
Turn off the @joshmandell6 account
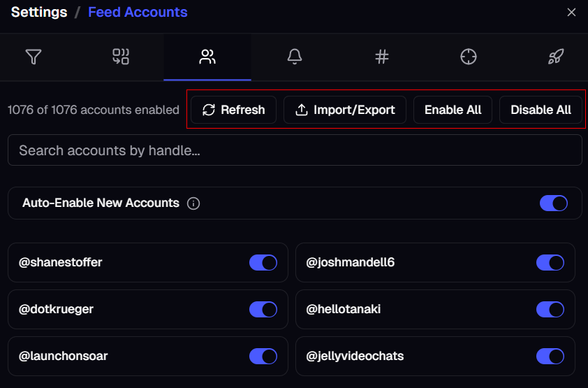(550, 263)
